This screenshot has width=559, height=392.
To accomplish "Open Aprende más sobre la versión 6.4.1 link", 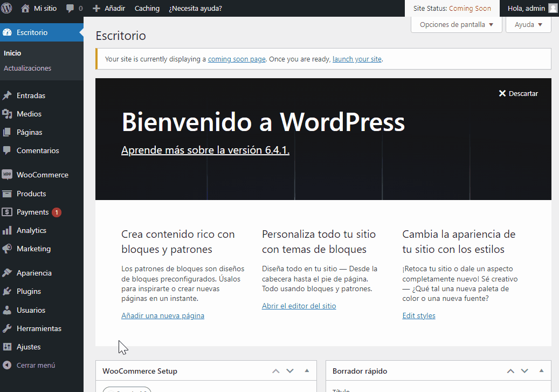I will (205, 150).
